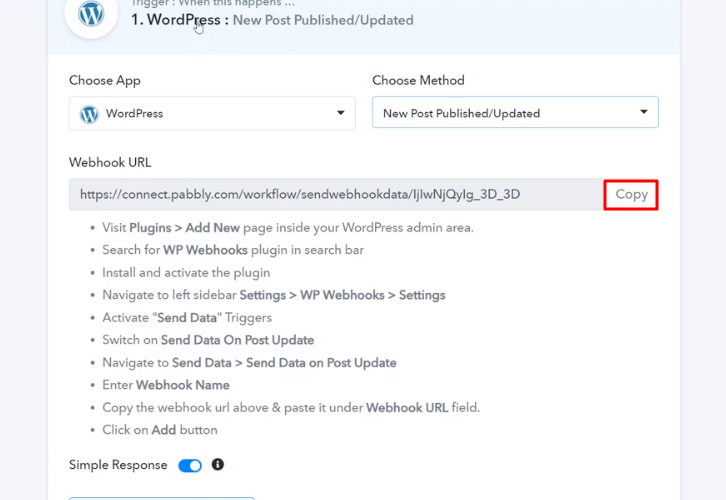This screenshot has width=726, height=500.
Task: Click the WordPress icon inside Choose App field
Action: pyautogui.click(x=89, y=114)
